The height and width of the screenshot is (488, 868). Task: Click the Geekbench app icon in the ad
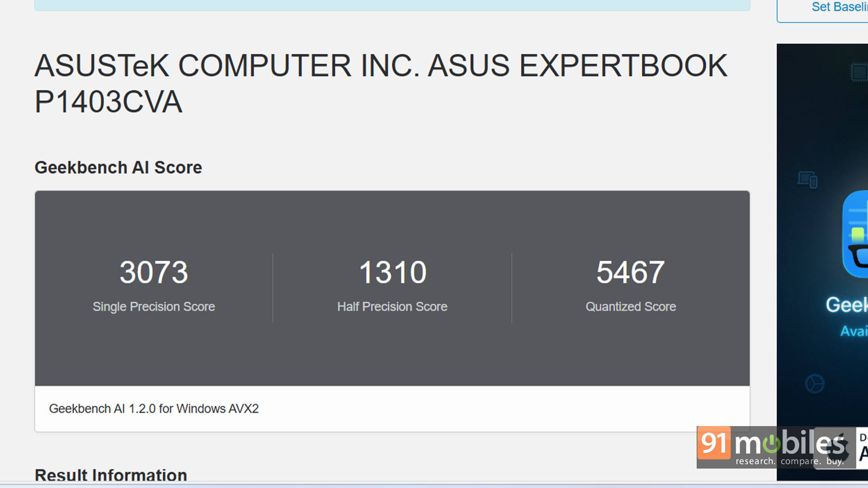[855, 234]
